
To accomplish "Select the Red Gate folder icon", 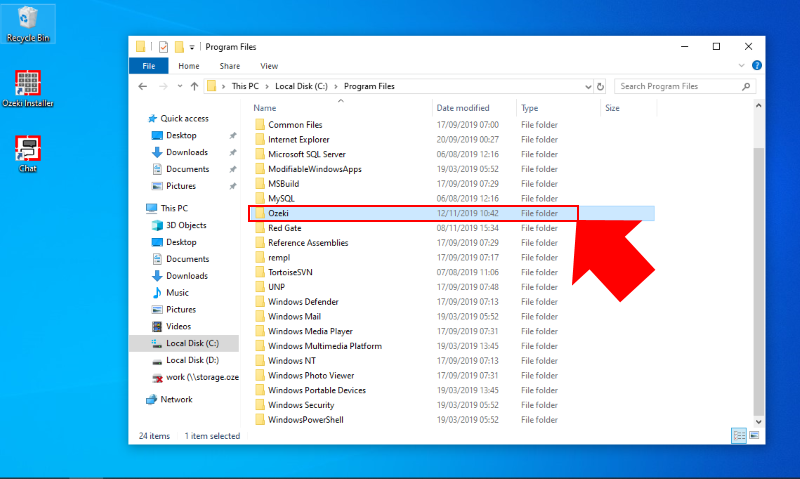I will (x=260, y=228).
